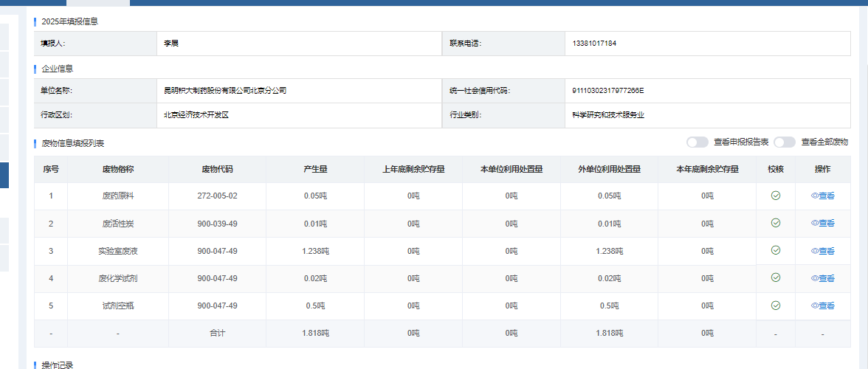Click the 校核 check icon for 实验室废液
The width and height of the screenshot is (868, 369).
(775, 250)
